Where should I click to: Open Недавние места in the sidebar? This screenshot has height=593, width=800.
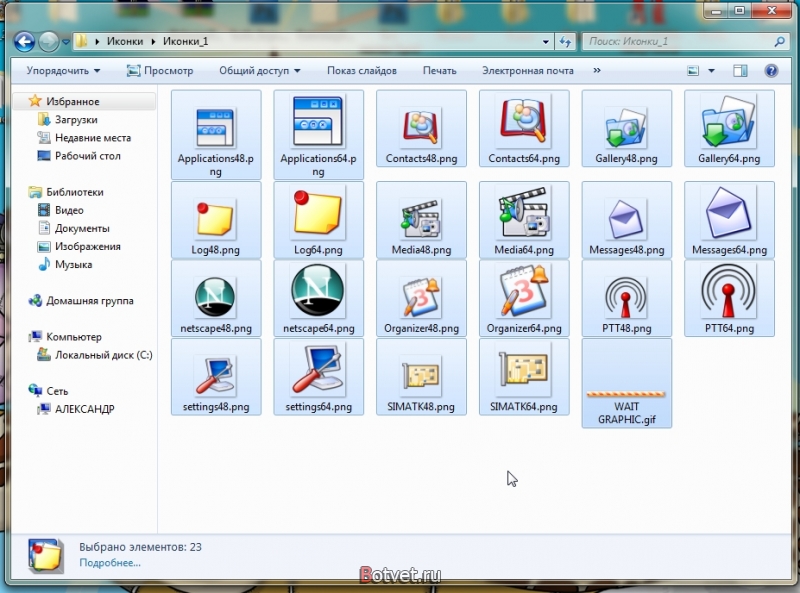click(x=93, y=138)
